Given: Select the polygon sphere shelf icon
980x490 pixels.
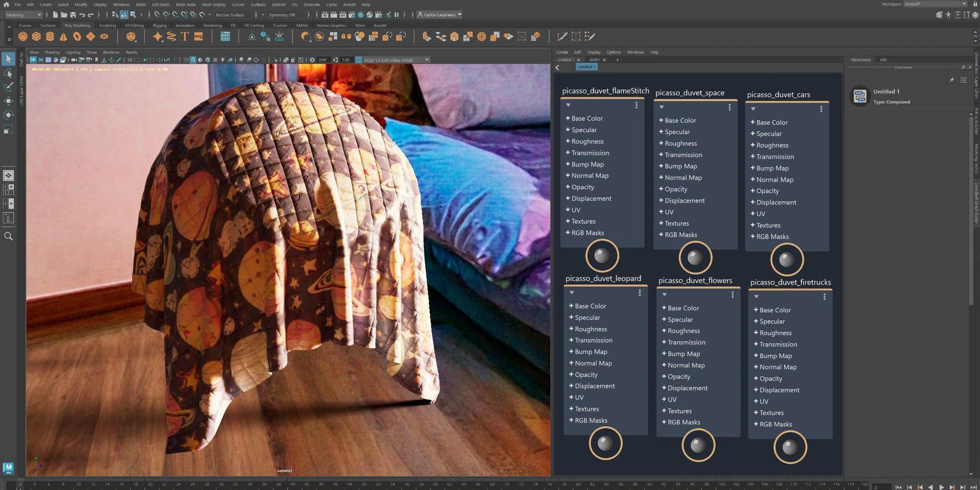Looking at the screenshot, I should coord(23,36).
